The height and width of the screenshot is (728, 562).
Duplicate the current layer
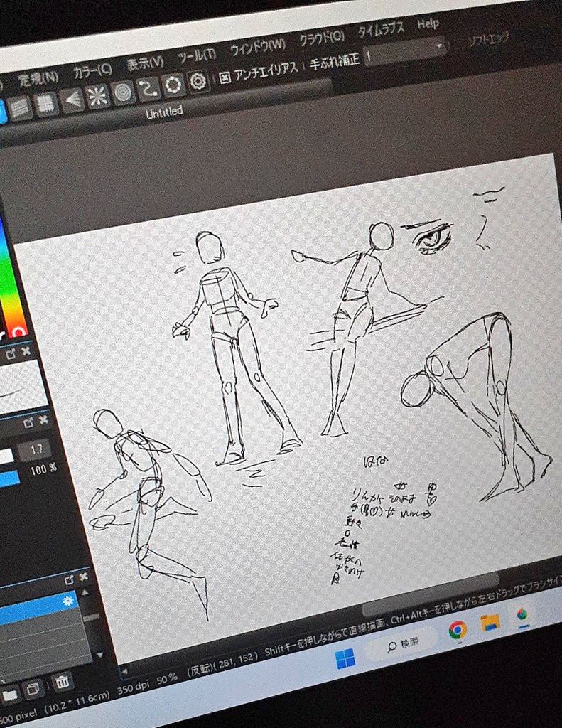(x=33, y=689)
